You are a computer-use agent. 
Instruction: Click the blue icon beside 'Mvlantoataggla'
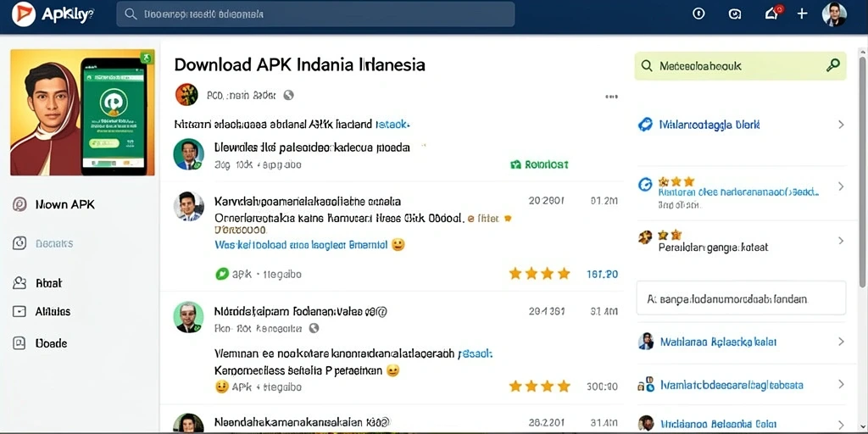645,125
